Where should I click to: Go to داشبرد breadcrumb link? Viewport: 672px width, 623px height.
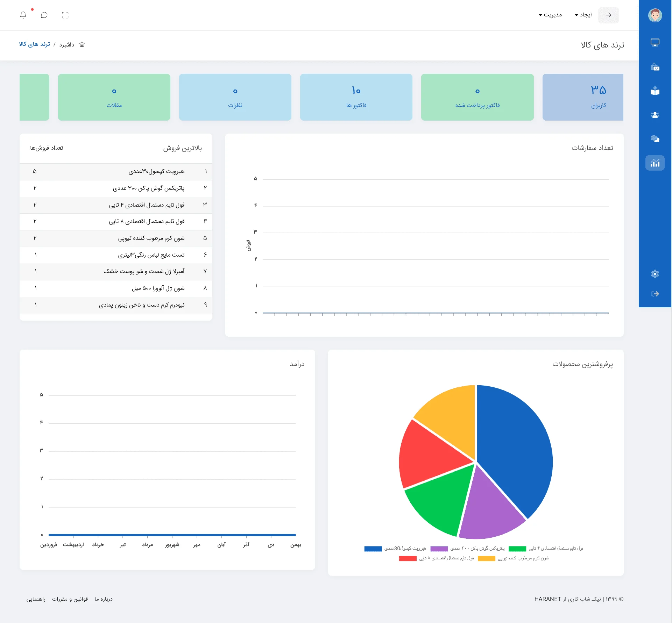[x=66, y=45]
